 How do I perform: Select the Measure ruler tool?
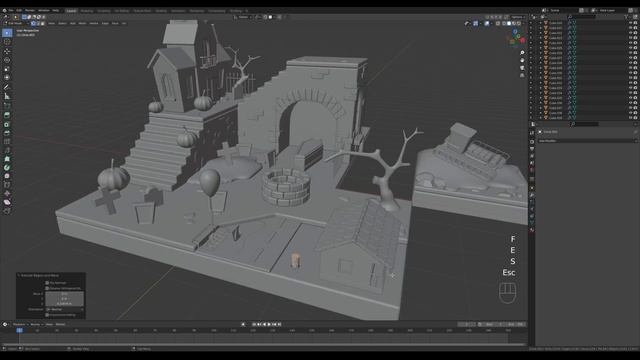[7, 96]
